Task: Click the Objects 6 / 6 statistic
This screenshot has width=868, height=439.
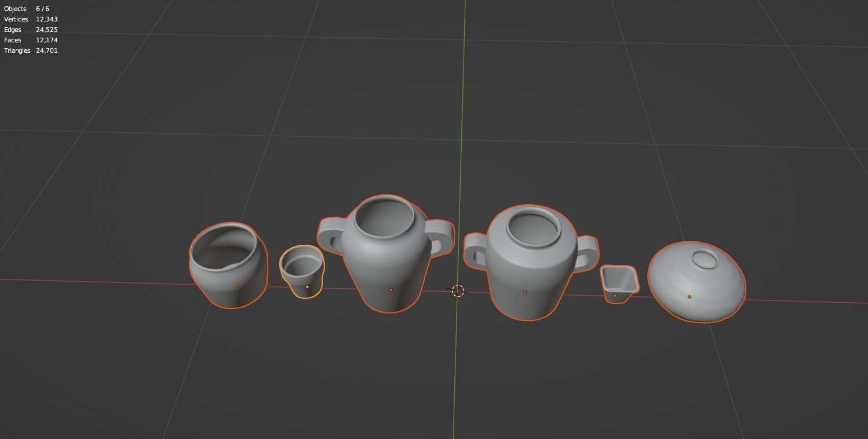Action: tap(27, 9)
